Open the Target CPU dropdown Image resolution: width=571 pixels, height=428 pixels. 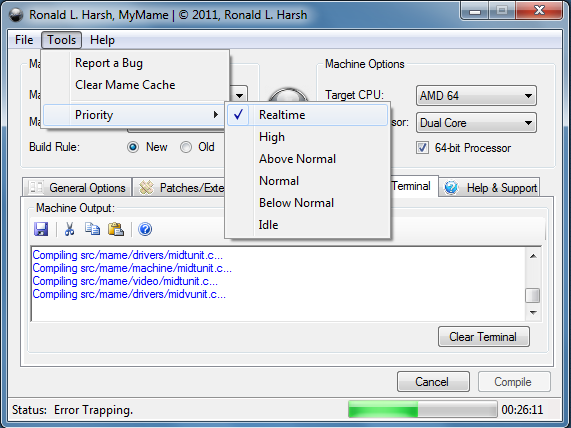[x=476, y=96]
